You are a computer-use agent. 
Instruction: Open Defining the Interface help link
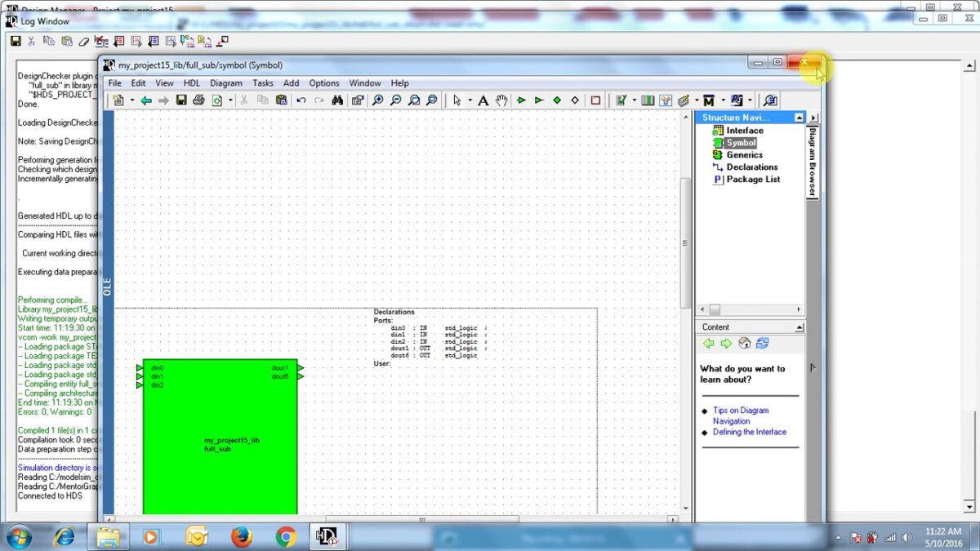(x=750, y=432)
